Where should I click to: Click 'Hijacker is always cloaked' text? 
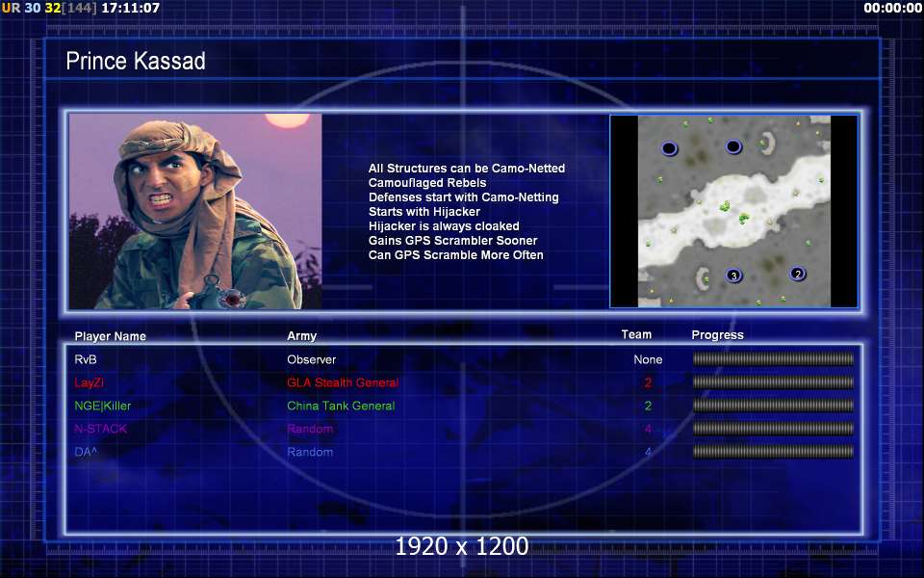pyautogui.click(x=444, y=225)
